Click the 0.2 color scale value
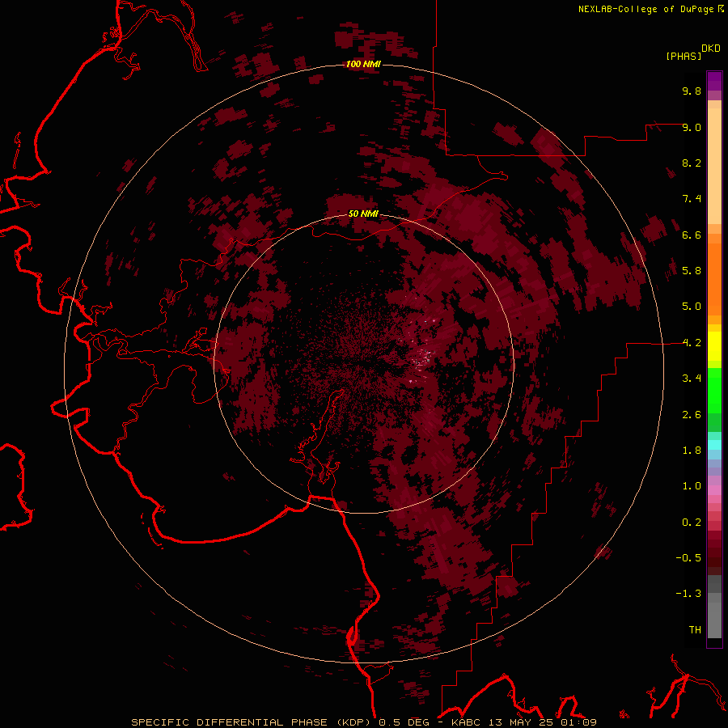The width and height of the screenshot is (728, 728). [x=692, y=523]
